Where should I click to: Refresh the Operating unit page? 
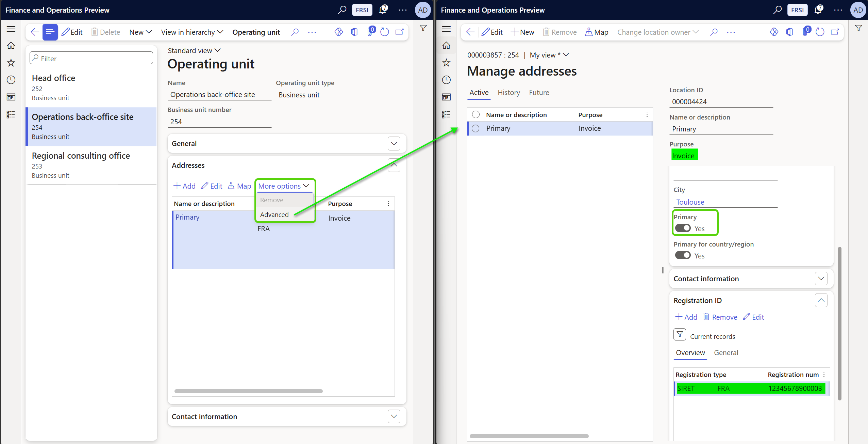pos(384,32)
